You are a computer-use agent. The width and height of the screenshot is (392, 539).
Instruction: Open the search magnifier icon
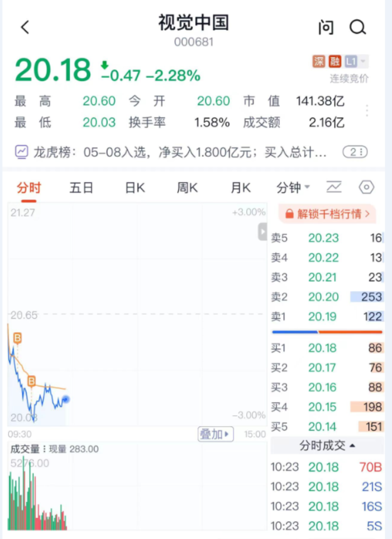(x=358, y=27)
